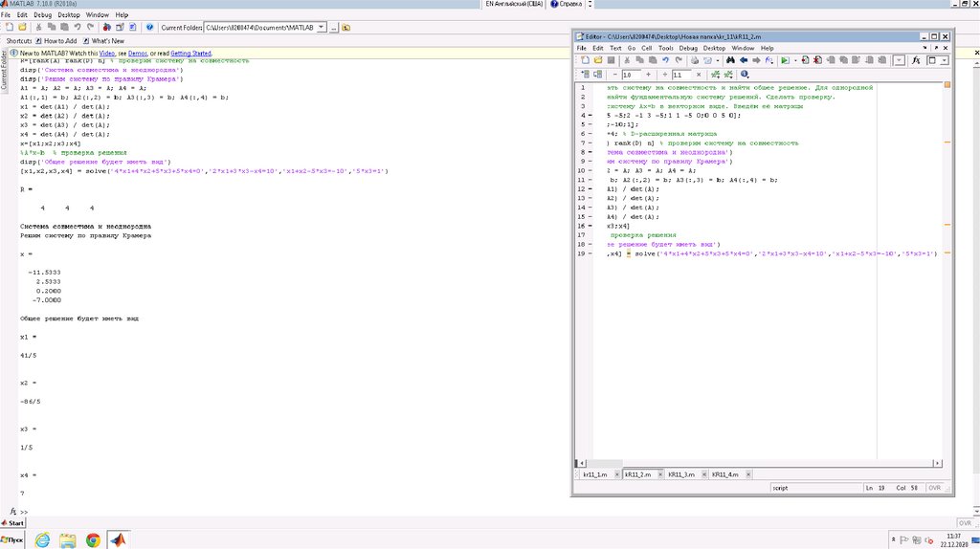Viewport: 980px width, 549px height.
Task: Switch to the KR11_3.m editor tab
Action: tap(680, 474)
